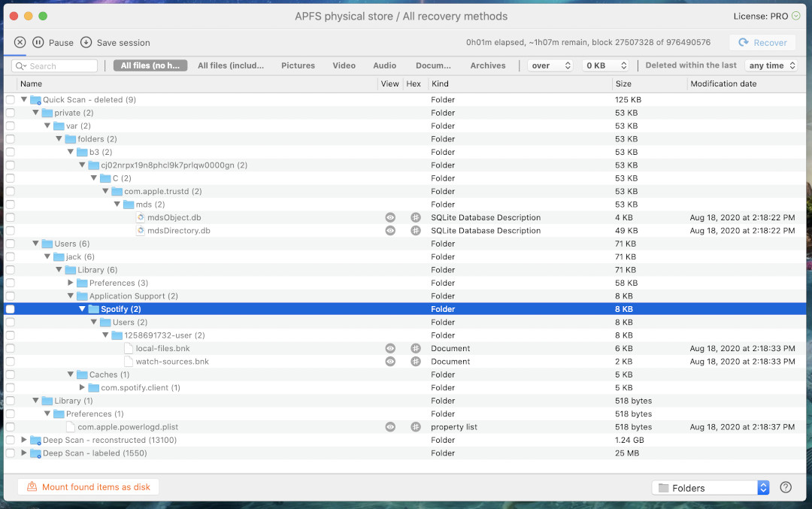Sort by the Size column header
Screen dimensions: 812x509
coord(649,84)
